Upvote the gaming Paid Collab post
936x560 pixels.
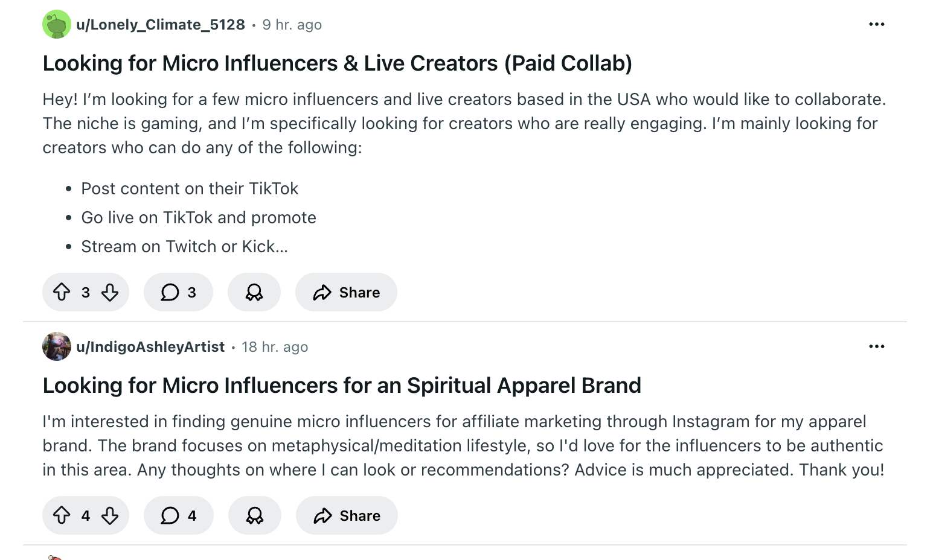pos(62,293)
